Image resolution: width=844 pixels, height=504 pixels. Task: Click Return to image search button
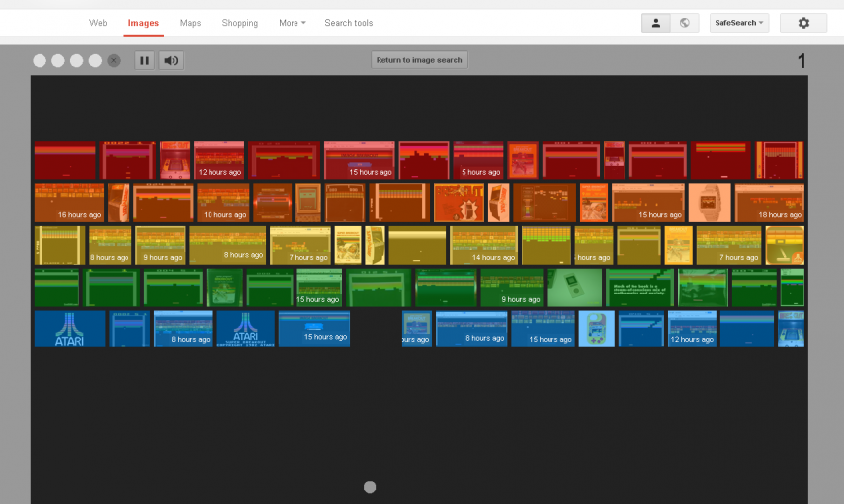419,59
